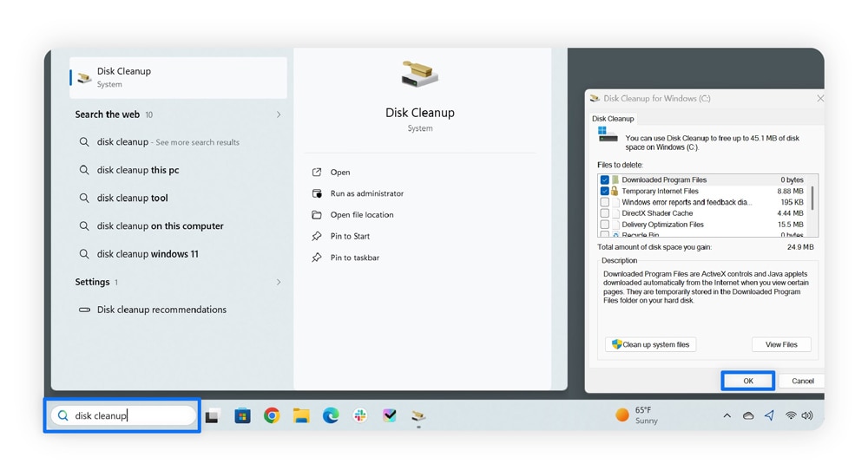Choose Run as administrator
Screen dimensions: 868x470
point(367,193)
